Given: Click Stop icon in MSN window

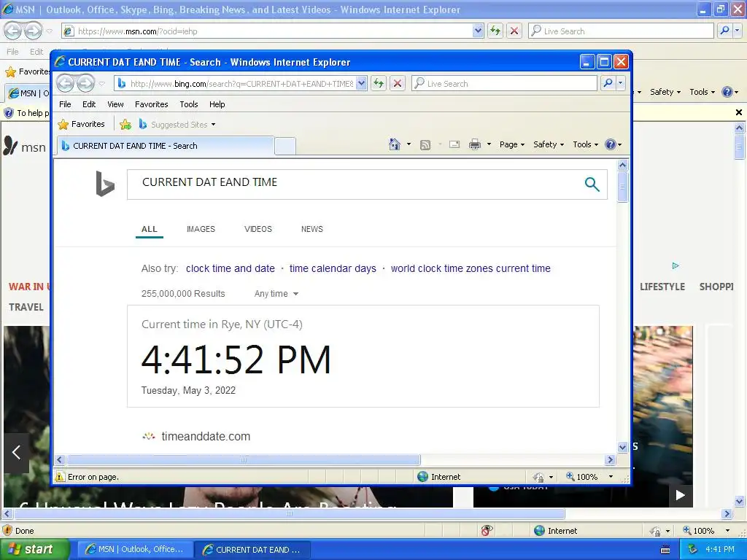Looking at the screenshot, I should [x=514, y=31].
